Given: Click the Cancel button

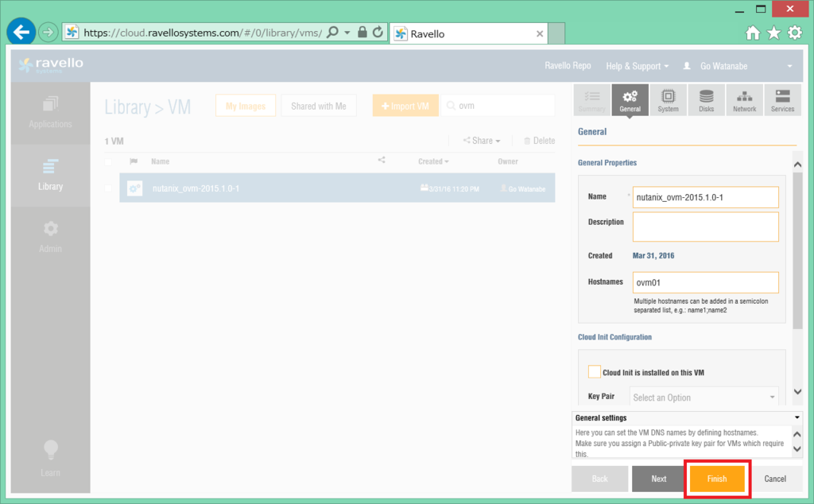Looking at the screenshot, I should point(775,479).
